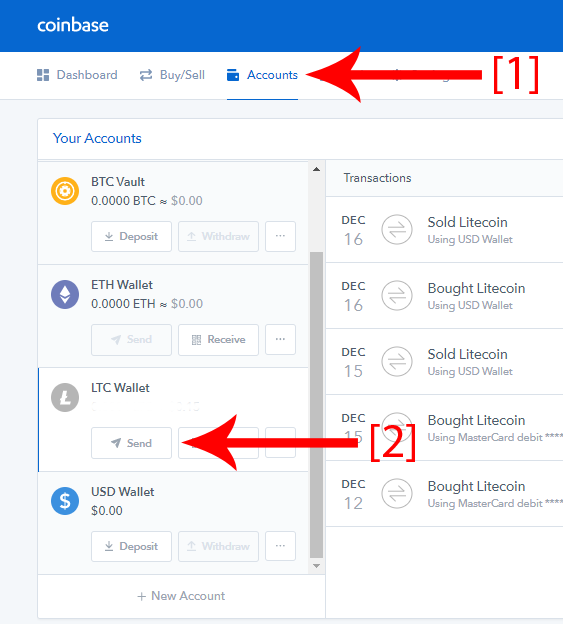Click the 0.0000 BTC balance
Viewport: 563px width, 624px height.
click(x=123, y=201)
